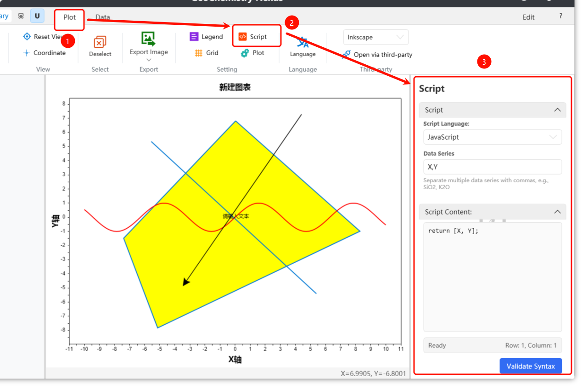
Task: Click the Deselect icon
Action: pos(100,42)
